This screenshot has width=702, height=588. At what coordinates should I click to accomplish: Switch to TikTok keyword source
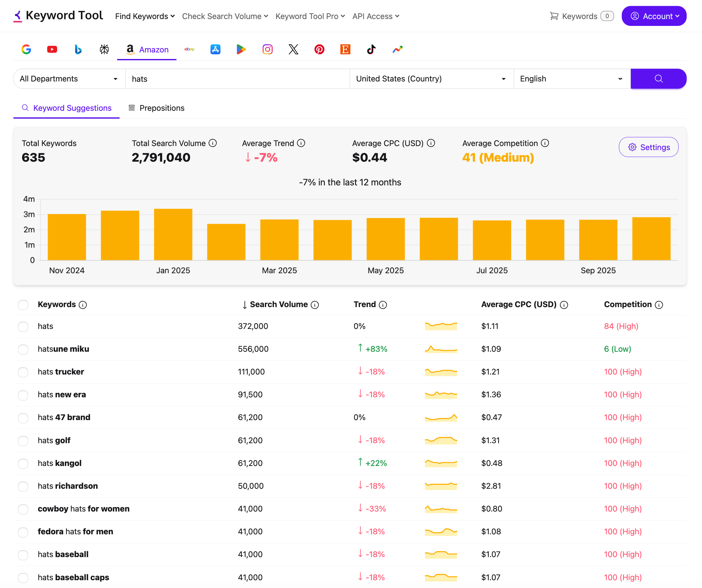[371, 49]
